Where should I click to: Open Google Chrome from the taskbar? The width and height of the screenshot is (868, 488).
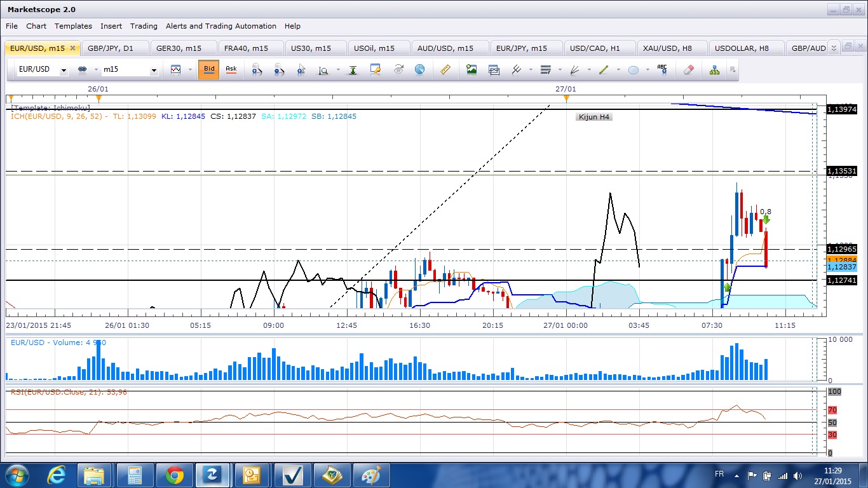[174, 475]
